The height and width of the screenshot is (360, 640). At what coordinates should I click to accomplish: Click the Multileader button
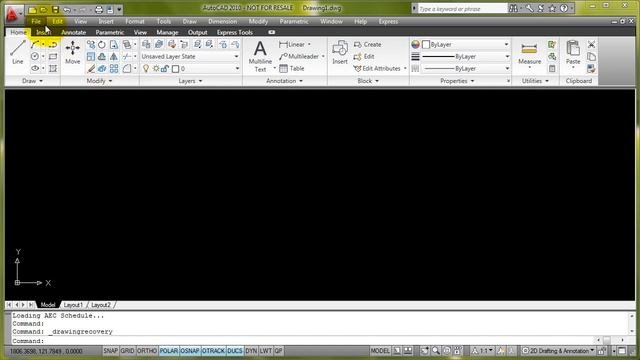click(299, 56)
